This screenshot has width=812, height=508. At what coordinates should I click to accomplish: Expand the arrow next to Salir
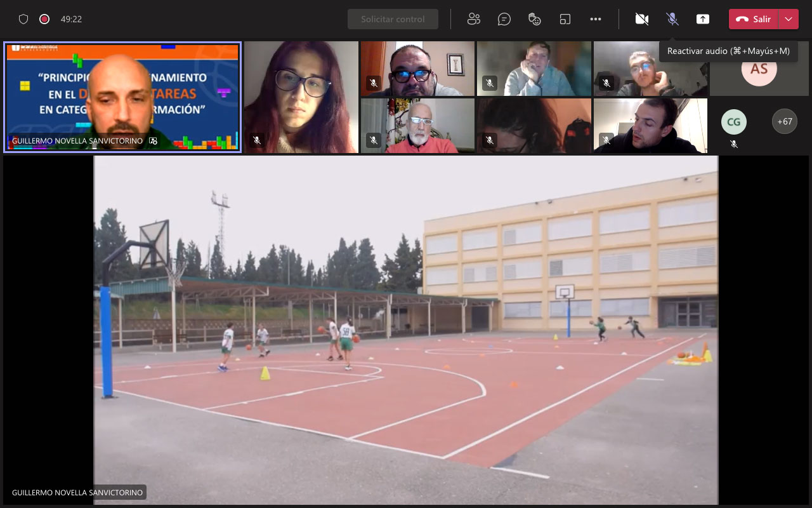(789, 19)
